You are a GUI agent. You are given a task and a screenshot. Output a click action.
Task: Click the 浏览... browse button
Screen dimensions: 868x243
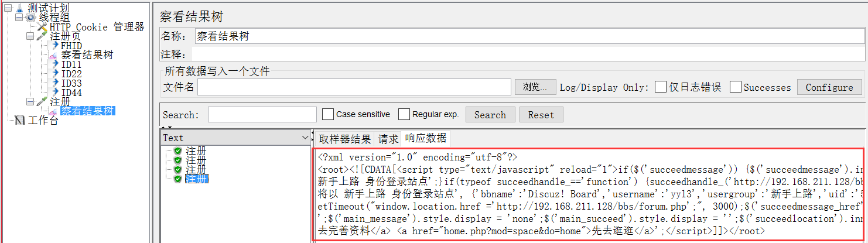click(x=535, y=87)
